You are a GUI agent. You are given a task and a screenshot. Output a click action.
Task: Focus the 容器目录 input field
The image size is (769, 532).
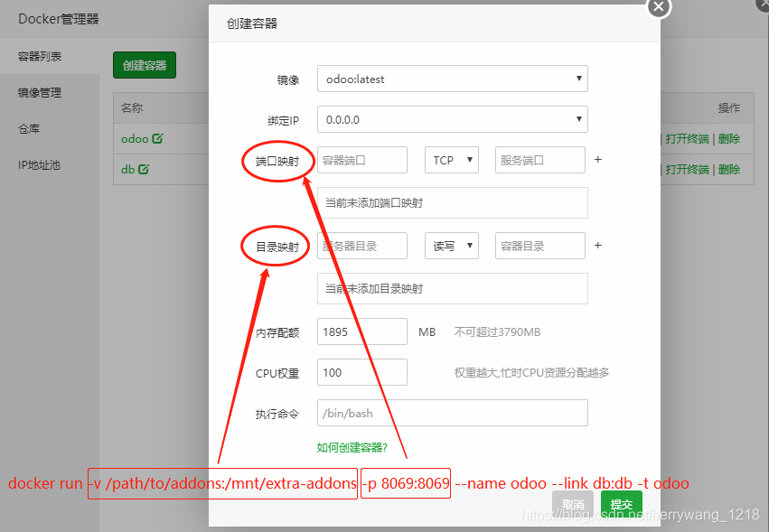tap(540, 247)
